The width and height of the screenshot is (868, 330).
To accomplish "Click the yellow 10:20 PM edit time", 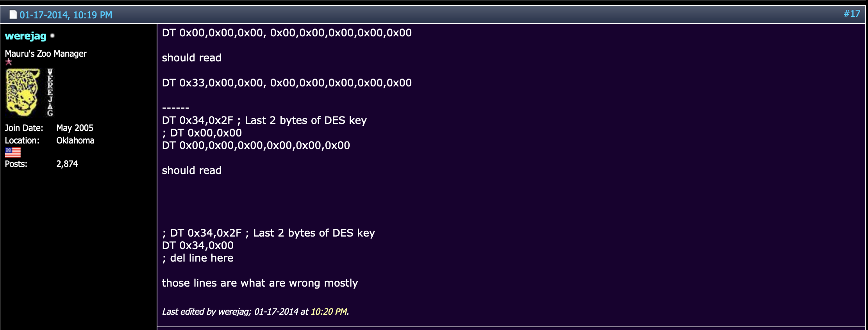I will 329,312.
